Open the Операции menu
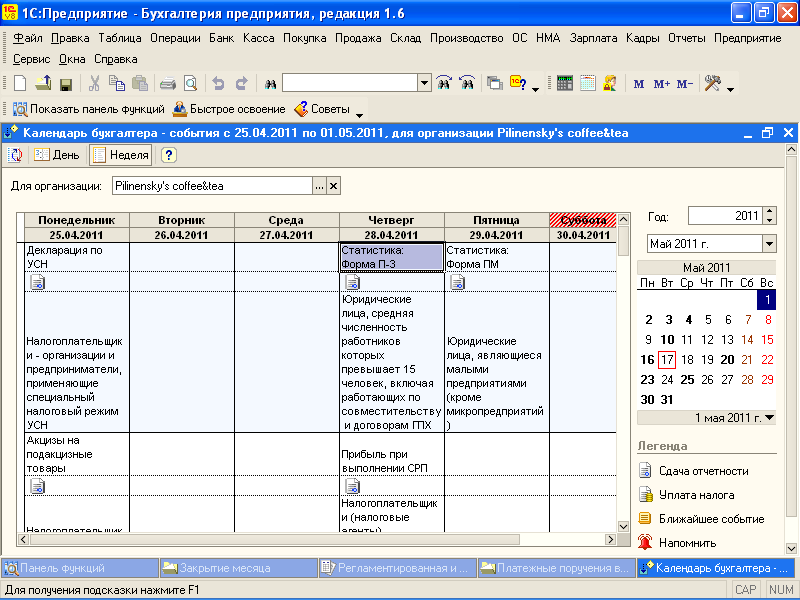This screenshot has width=800, height=600. coord(175,38)
